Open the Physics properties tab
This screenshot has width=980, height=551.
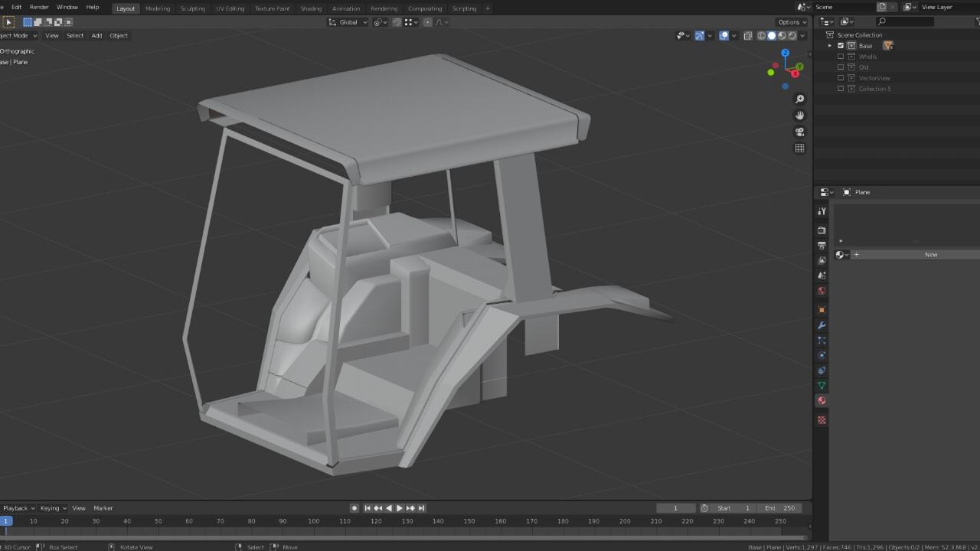coord(822,355)
